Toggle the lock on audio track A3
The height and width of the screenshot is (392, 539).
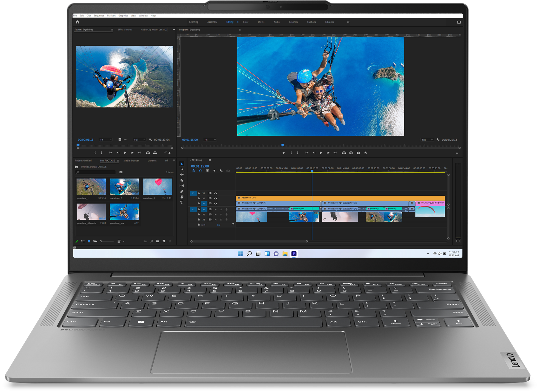199,219
